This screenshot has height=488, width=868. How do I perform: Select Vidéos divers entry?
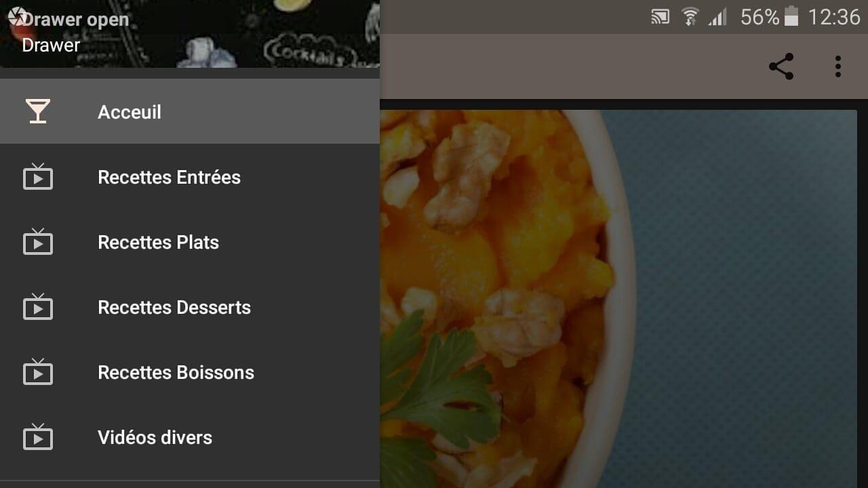tap(190, 436)
